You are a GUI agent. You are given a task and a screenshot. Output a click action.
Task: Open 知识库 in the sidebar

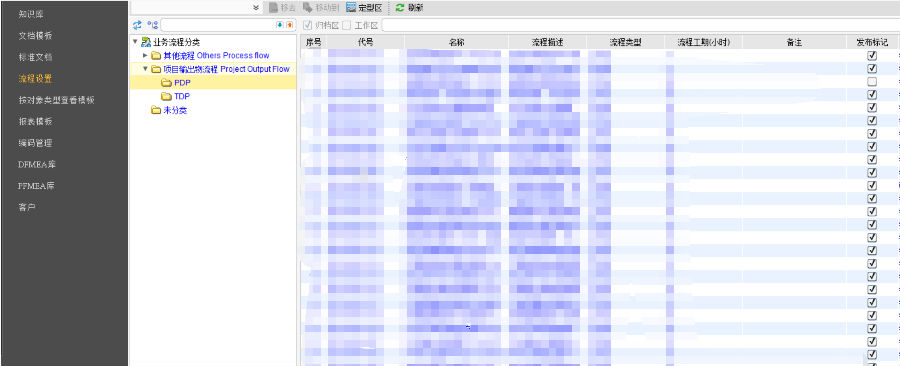[31, 14]
